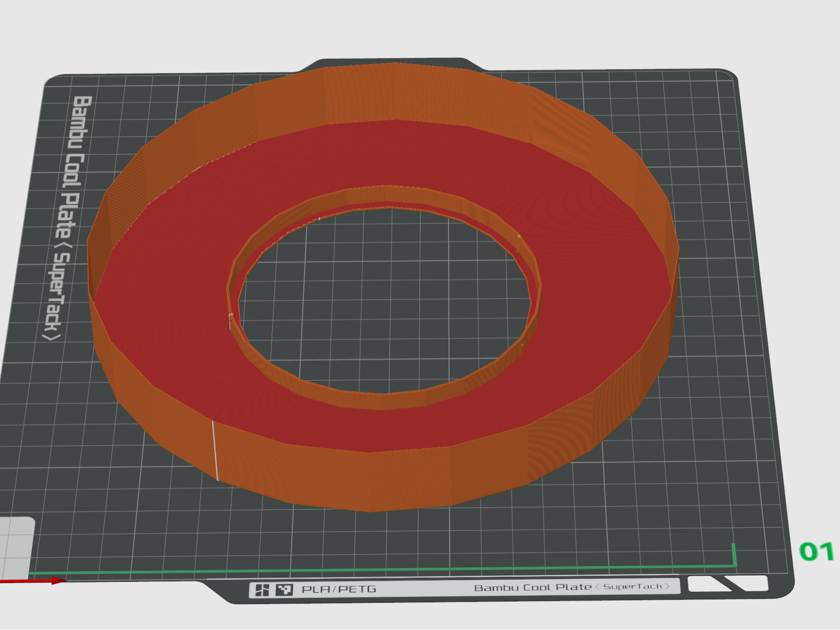Click the white seam line on ring's outer wall
The image size is (840, 630).
(215, 451)
